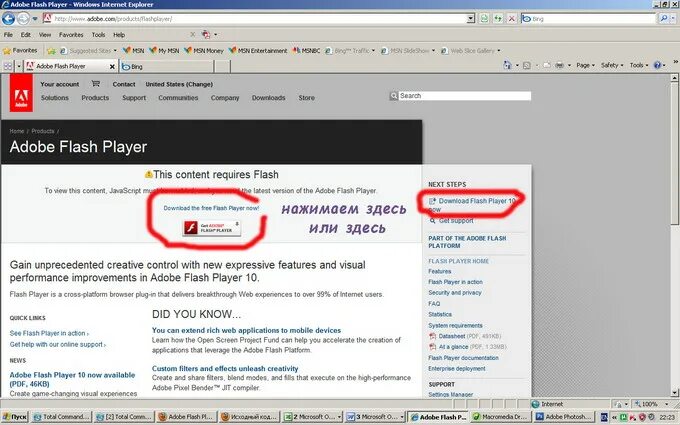The image size is (680, 425).
Task: Click the Windows Start button
Action: coord(14,417)
